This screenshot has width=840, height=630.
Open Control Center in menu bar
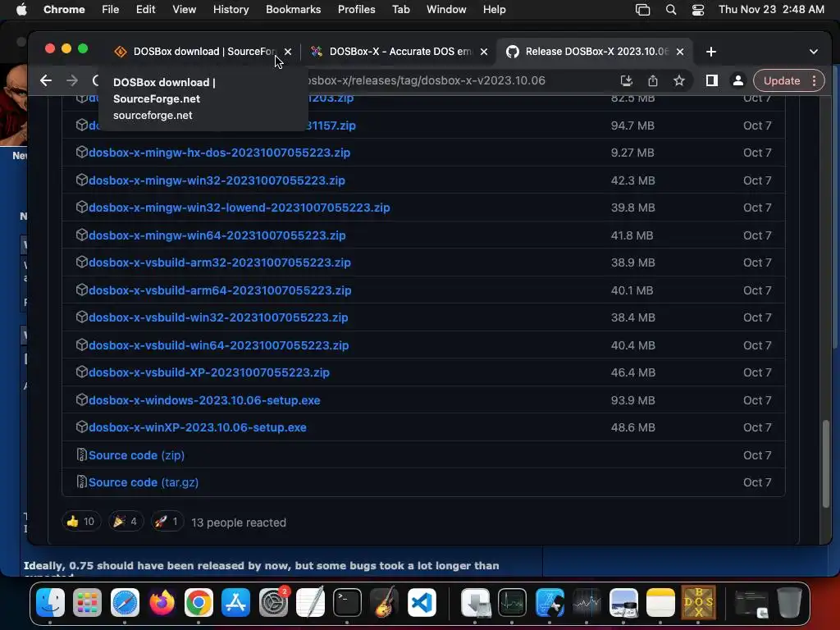698,10
